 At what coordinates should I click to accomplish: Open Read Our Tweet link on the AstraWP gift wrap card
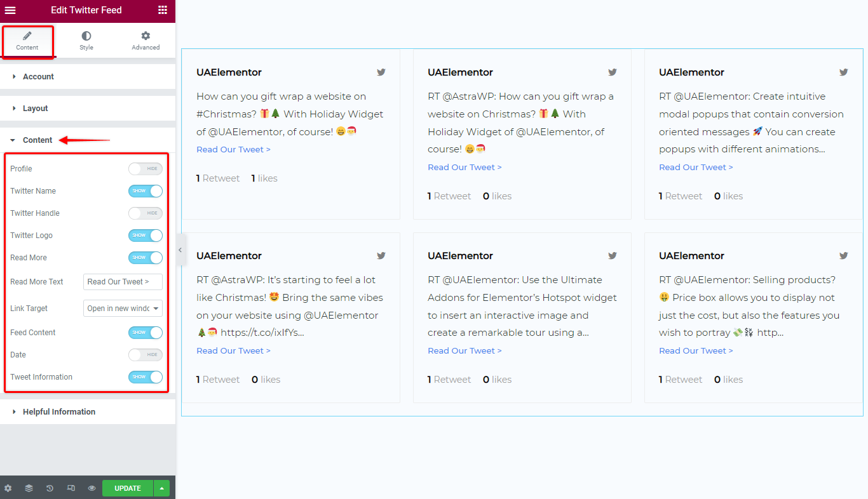tap(465, 168)
